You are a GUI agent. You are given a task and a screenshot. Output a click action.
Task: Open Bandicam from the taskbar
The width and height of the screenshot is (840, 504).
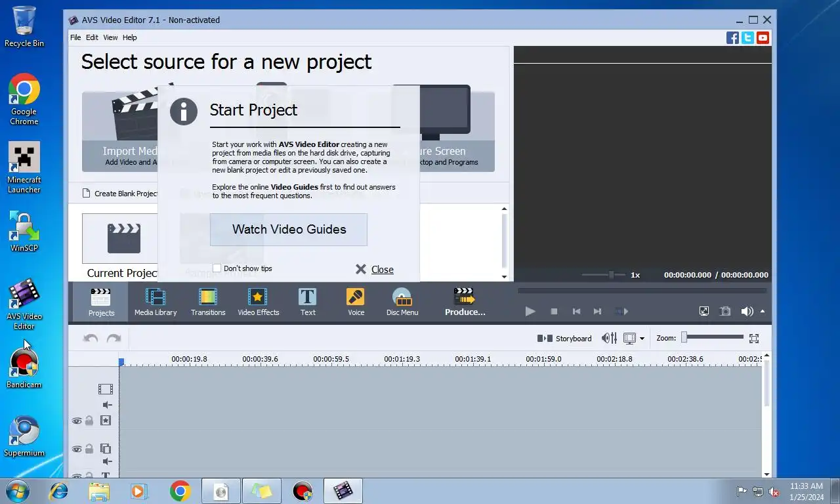(303, 491)
